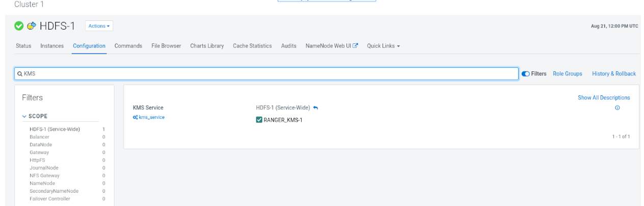Switch to the Instances tab
Screen dimensions: 644x206
(x=52, y=46)
